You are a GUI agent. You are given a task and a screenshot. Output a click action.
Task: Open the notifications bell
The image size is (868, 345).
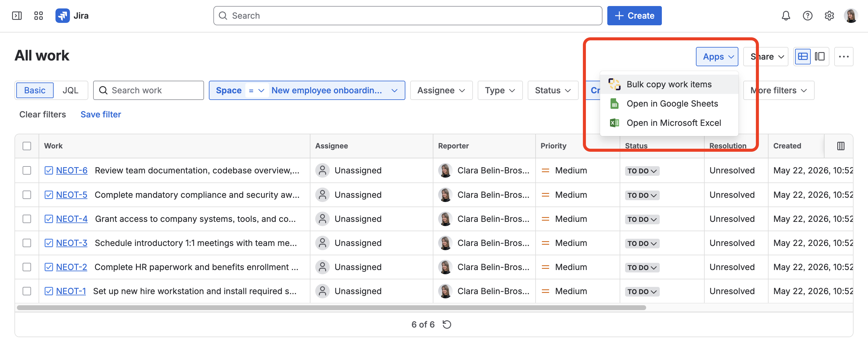(786, 15)
